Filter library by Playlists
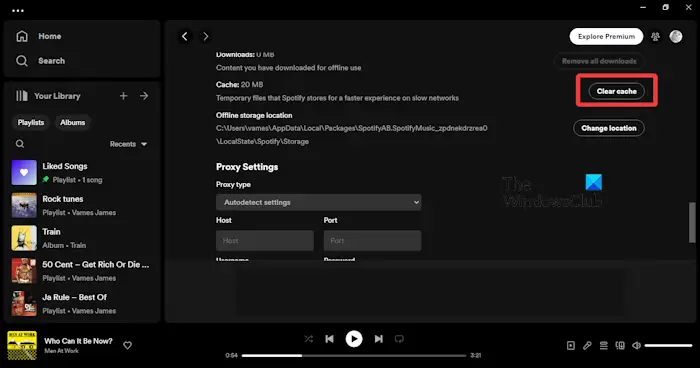 31,122
